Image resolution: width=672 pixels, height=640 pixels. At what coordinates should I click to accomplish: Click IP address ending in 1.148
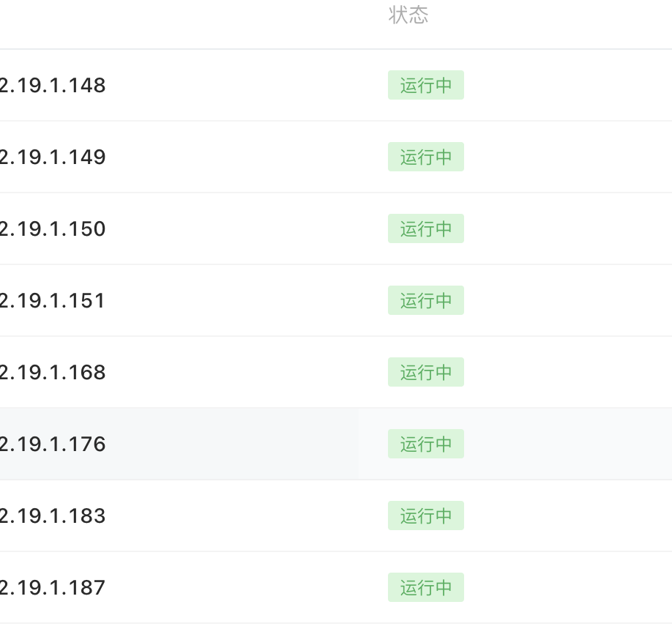coord(53,86)
